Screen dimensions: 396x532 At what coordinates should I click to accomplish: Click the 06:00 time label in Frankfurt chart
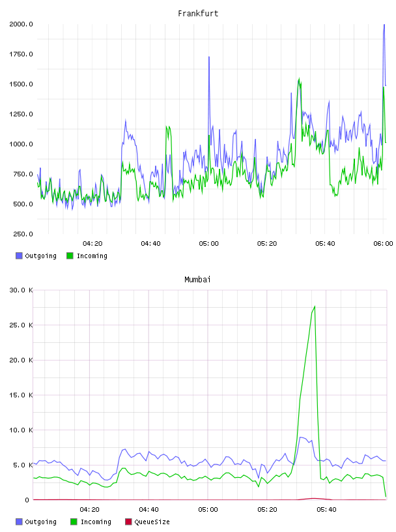384,244
